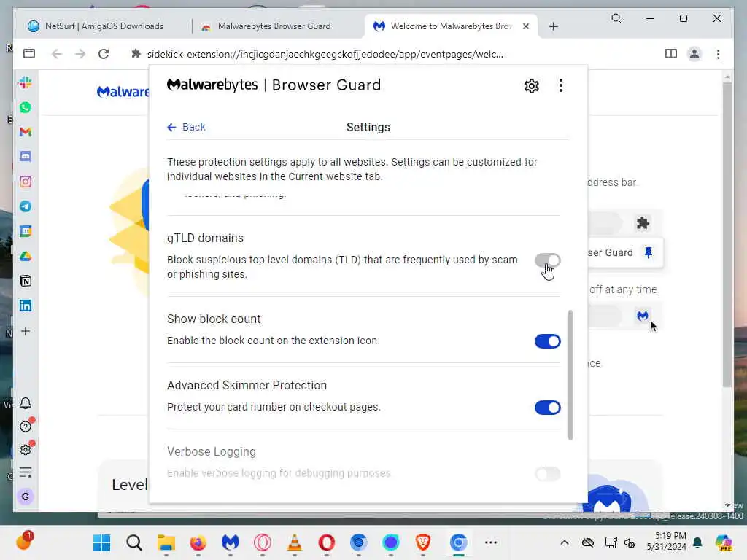
Task: Open Notion sidebar app
Action: [x=26, y=281]
